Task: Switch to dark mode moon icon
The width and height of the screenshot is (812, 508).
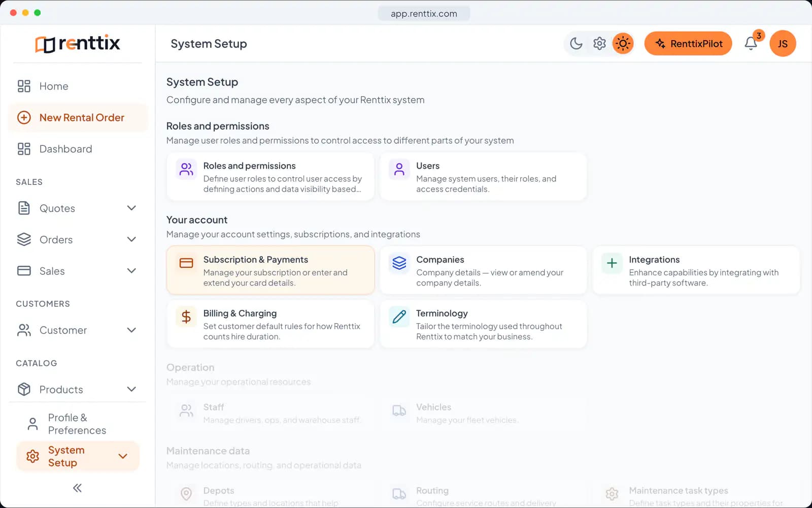Action: coord(576,44)
